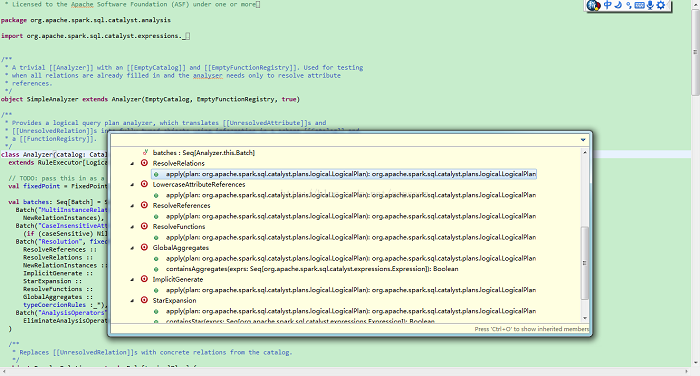The image size is (700, 376).
Task: Collapse the LowercaseAttributeReferences node
Action: pyautogui.click(x=132, y=184)
